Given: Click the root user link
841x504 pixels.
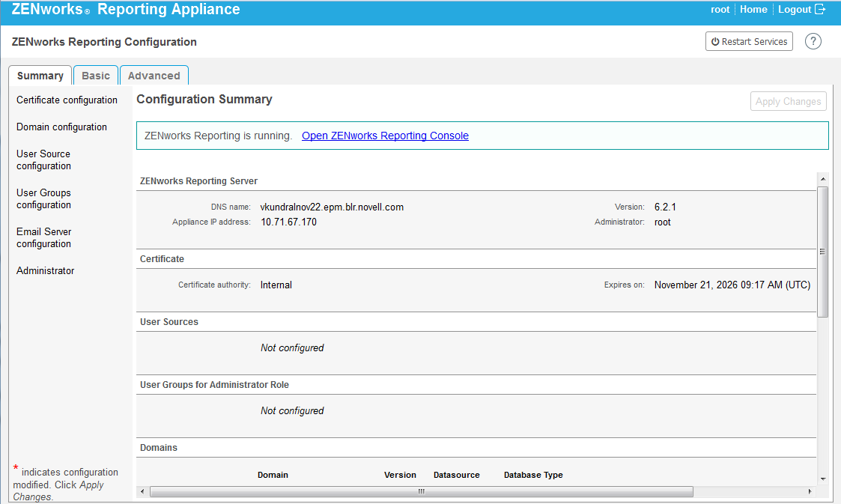Looking at the screenshot, I should click(720, 10).
